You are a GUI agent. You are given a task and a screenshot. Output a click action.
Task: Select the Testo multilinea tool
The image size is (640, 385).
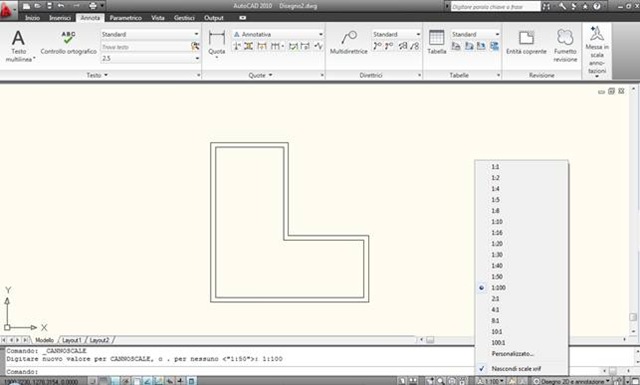coord(18,46)
